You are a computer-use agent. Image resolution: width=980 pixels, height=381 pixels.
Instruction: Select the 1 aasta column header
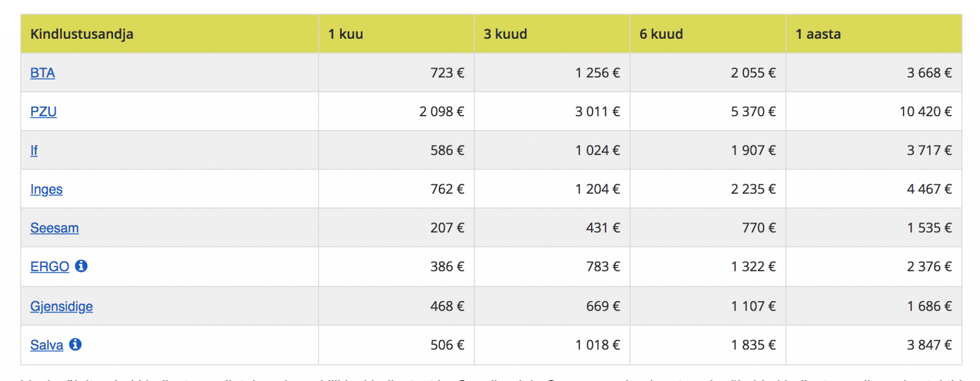point(818,34)
